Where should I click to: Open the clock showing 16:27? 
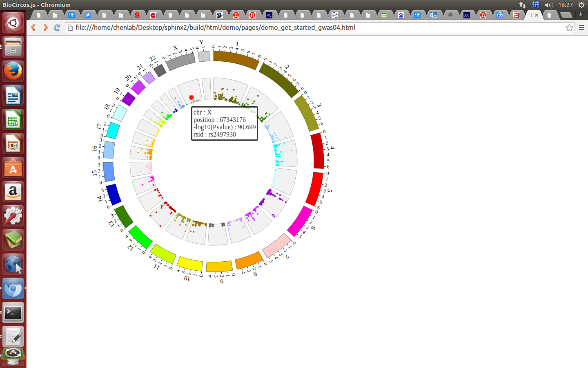tap(566, 5)
